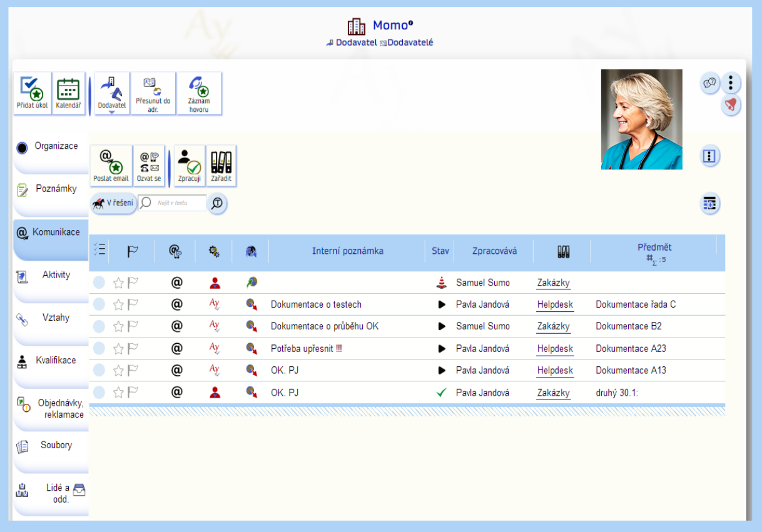Click the communication type column header icon

pyautogui.click(x=175, y=251)
